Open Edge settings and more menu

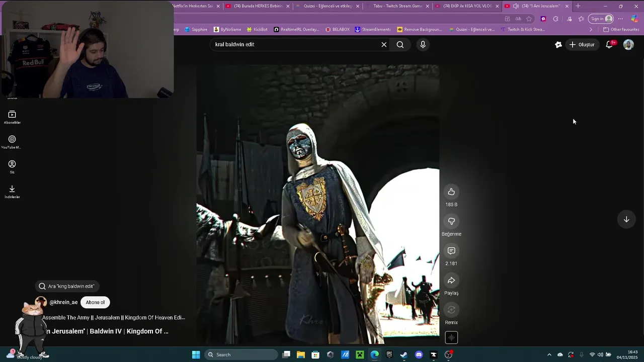point(620,19)
